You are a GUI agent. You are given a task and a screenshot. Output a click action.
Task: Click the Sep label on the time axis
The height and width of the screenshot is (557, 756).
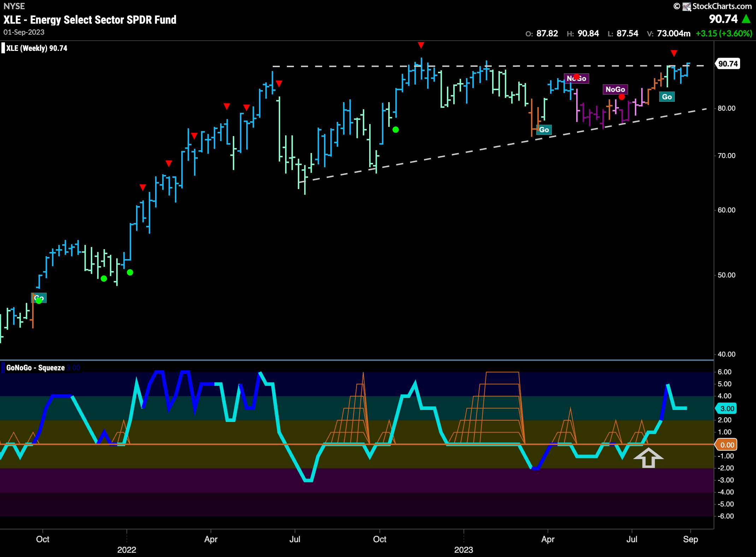(x=690, y=539)
